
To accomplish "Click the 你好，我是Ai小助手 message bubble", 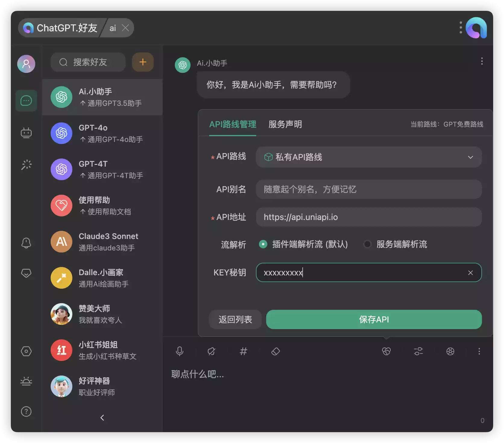I will 273,85.
